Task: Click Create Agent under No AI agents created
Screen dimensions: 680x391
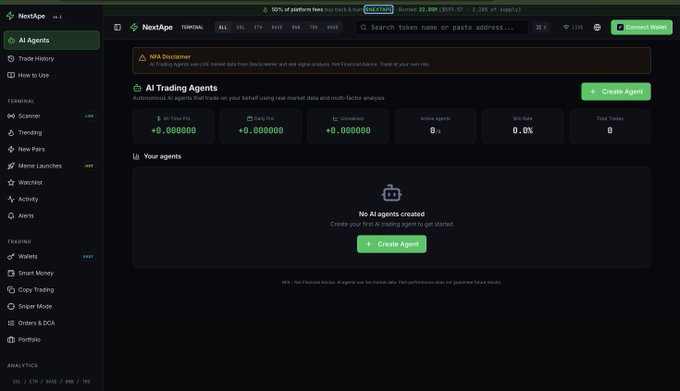Action: click(392, 244)
